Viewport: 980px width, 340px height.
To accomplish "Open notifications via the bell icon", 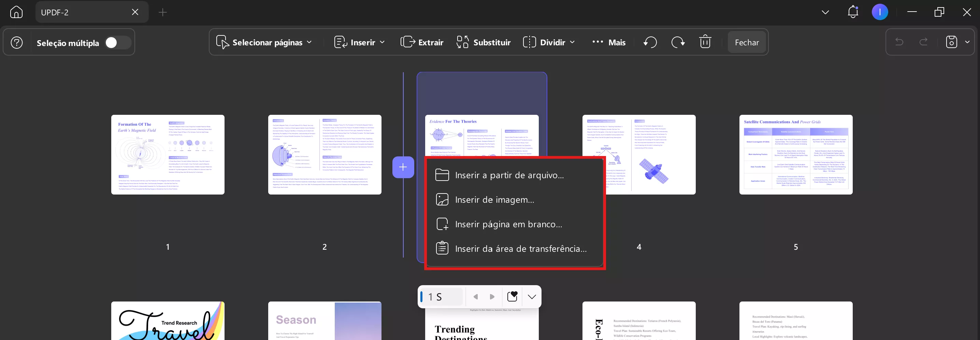I will 853,12.
